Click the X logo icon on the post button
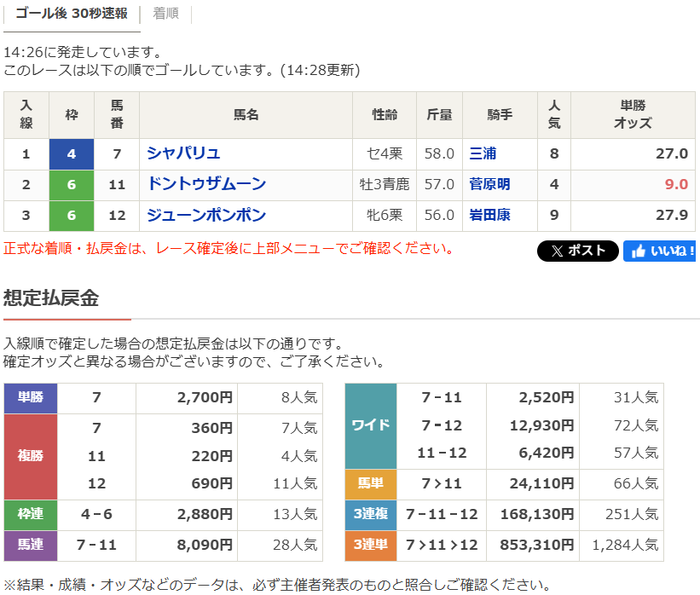This screenshot has width=700, height=595. point(557,251)
